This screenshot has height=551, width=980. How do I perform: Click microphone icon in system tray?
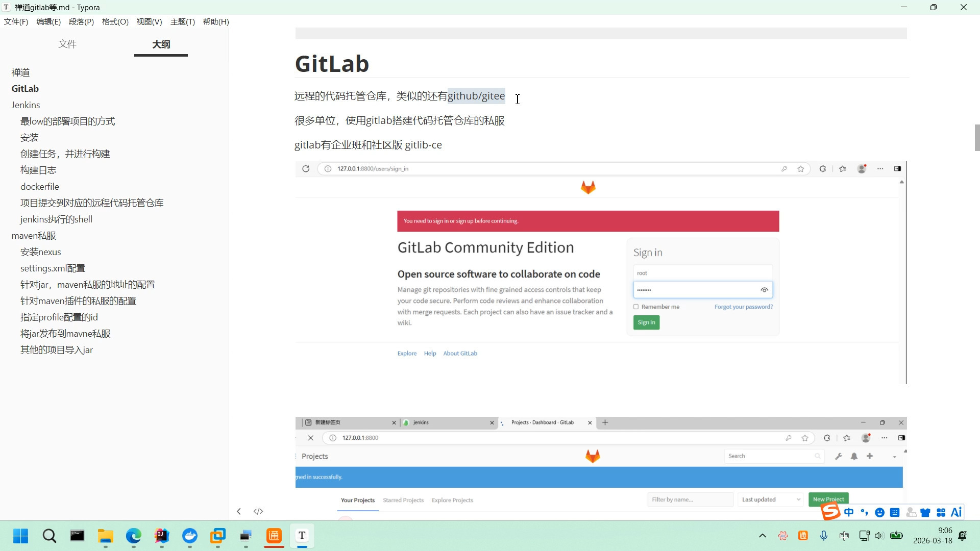(824, 536)
